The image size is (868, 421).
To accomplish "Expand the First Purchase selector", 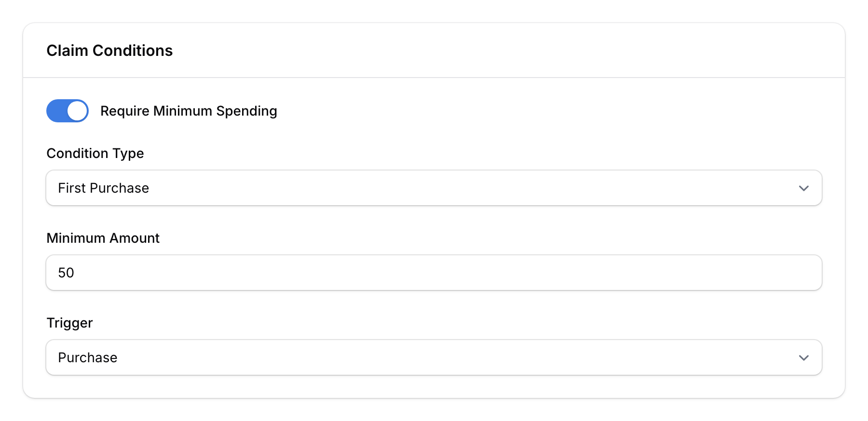I will [434, 188].
